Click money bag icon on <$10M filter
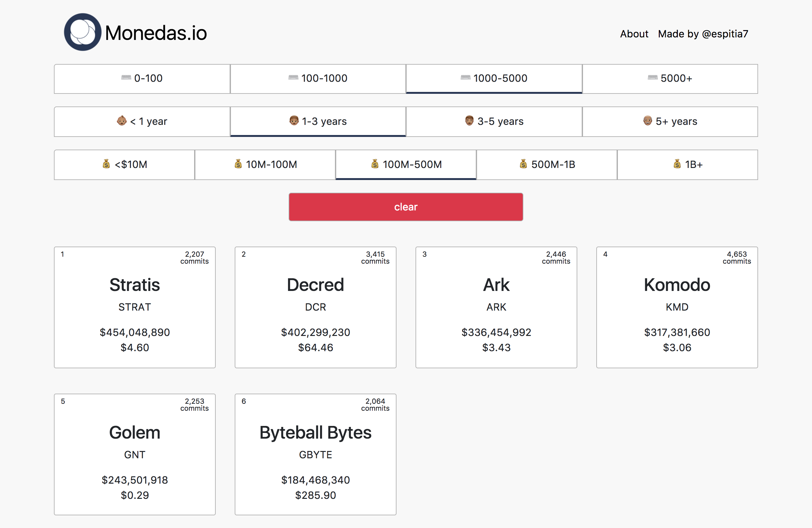The height and width of the screenshot is (528, 812). pos(106,164)
